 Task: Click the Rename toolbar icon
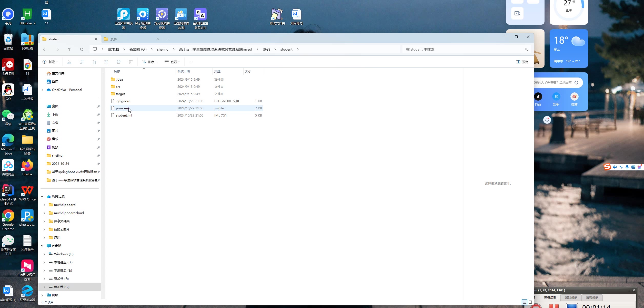coord(106,62)
